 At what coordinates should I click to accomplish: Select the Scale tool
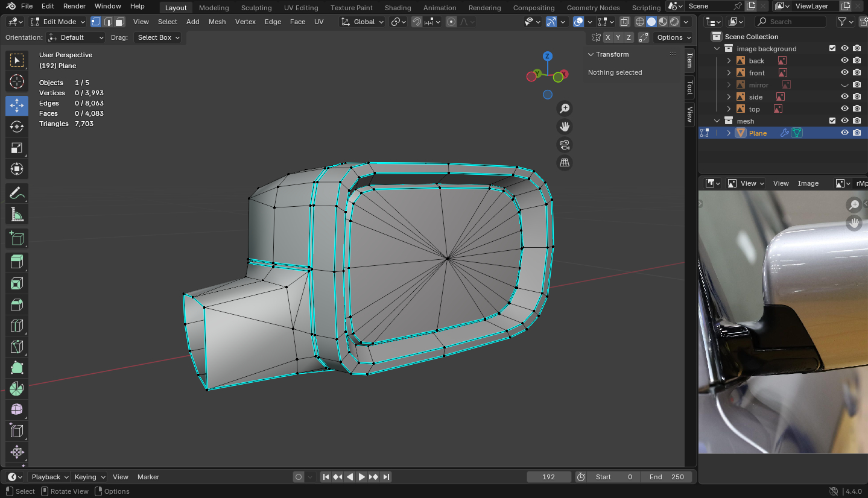(x=17, y=148)
